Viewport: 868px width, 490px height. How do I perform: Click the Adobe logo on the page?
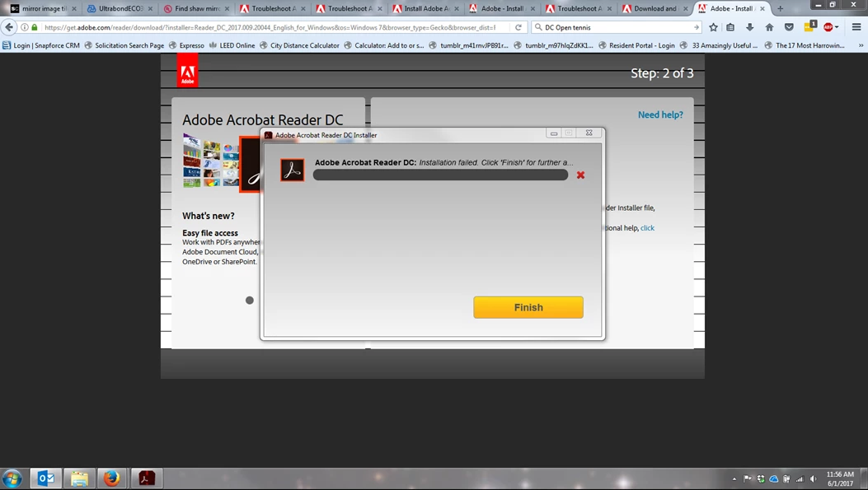(x=188, y=72)
